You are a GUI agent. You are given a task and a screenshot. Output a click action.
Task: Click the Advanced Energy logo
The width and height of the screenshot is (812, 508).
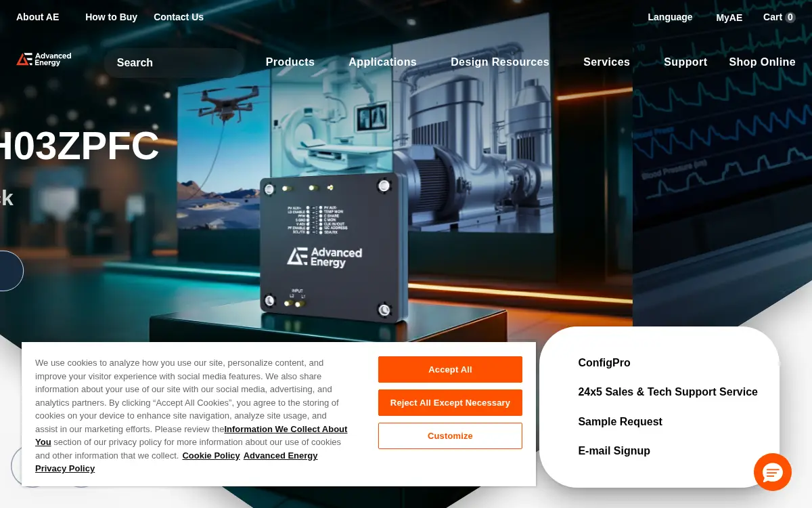pyautogui.click(x=44, y=60)
